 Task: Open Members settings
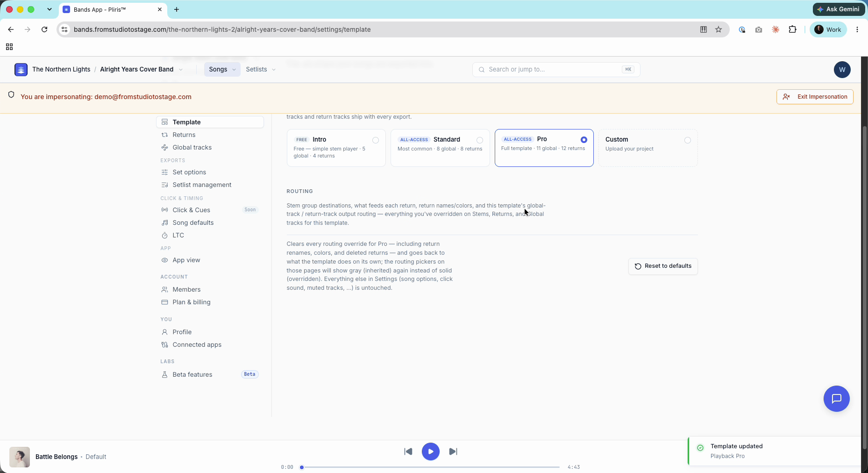click(210, 289)
